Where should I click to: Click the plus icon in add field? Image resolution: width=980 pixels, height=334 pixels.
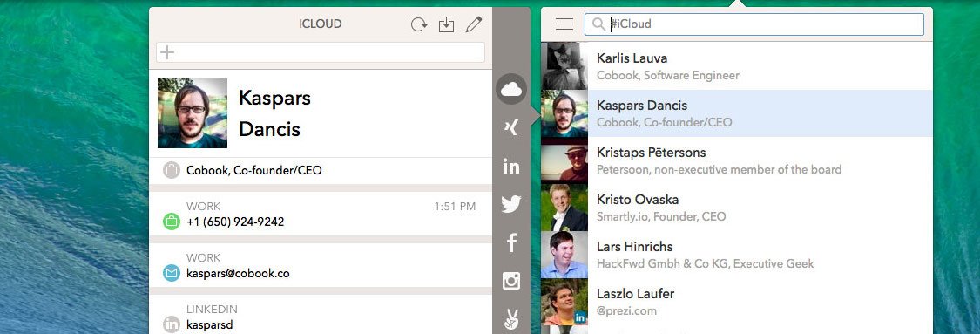coord(167,52)
